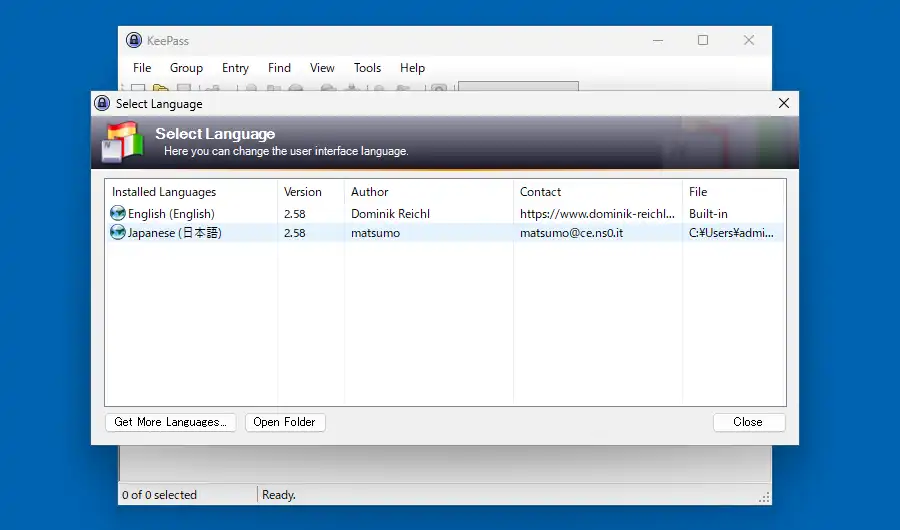Click version 2.58 in the Japanese row

click(x=294, y=233)
